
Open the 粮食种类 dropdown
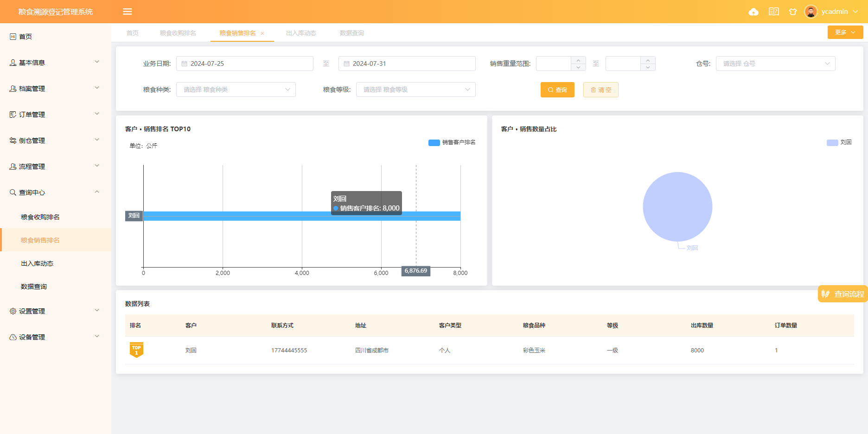tap(236, 89)
